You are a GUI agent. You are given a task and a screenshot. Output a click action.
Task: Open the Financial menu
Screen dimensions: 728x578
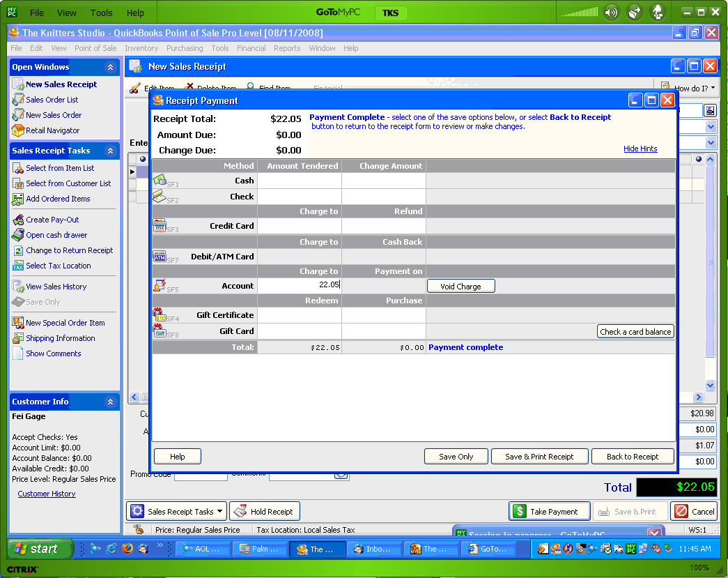pos(251,48)
